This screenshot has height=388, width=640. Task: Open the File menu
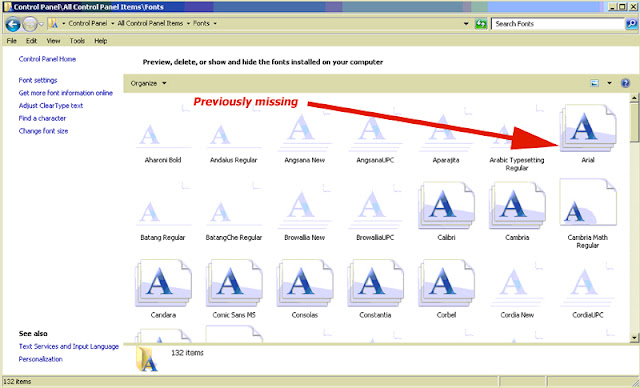point(11,41)
